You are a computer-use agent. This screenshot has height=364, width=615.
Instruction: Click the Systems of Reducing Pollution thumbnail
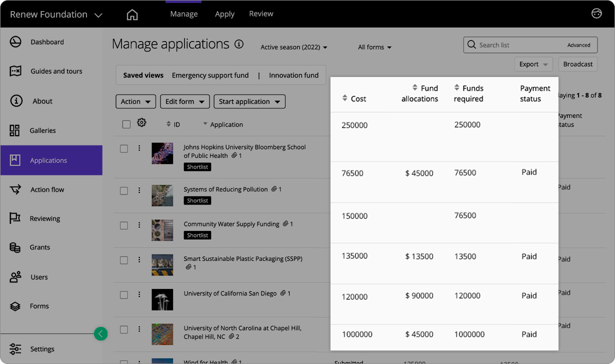pyautogui.click(x=162, y=195)
